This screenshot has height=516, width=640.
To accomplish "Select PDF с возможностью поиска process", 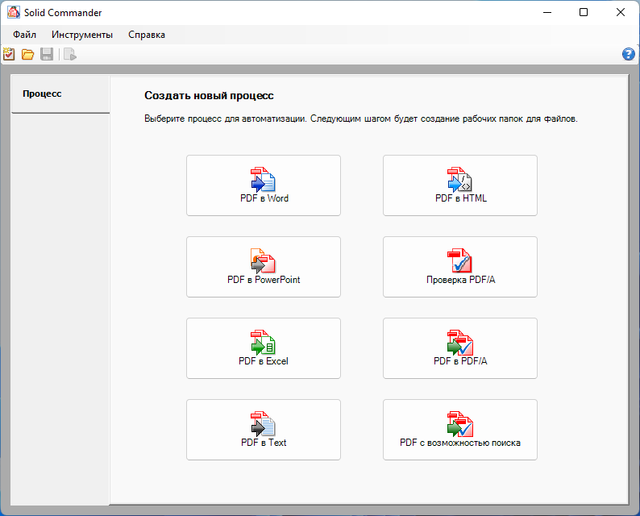I will (460, 429).
